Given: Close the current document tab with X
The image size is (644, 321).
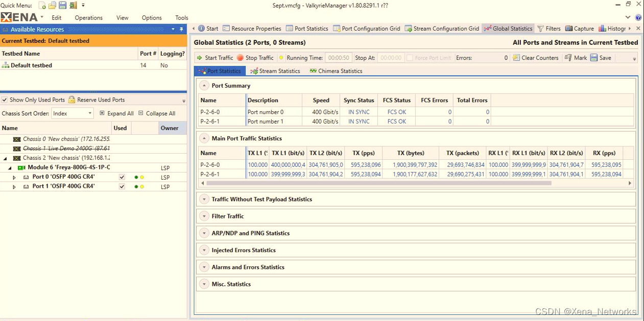Looking at the screenshot, I should tap(638, 29).
